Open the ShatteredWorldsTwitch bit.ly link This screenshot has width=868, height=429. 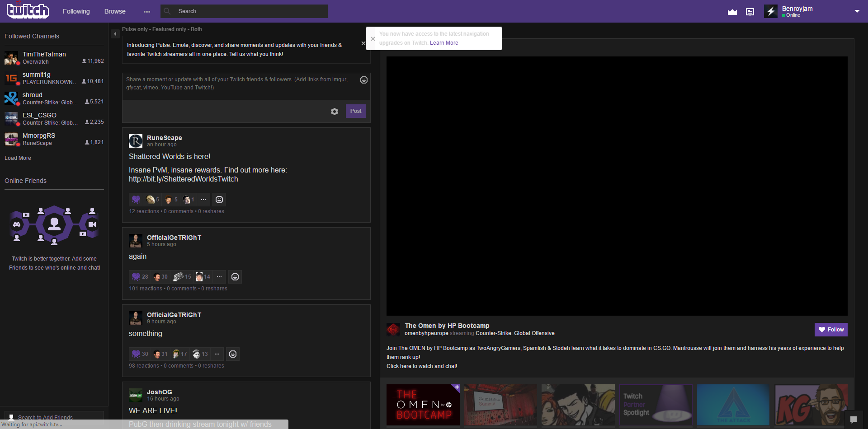(183, 179)
